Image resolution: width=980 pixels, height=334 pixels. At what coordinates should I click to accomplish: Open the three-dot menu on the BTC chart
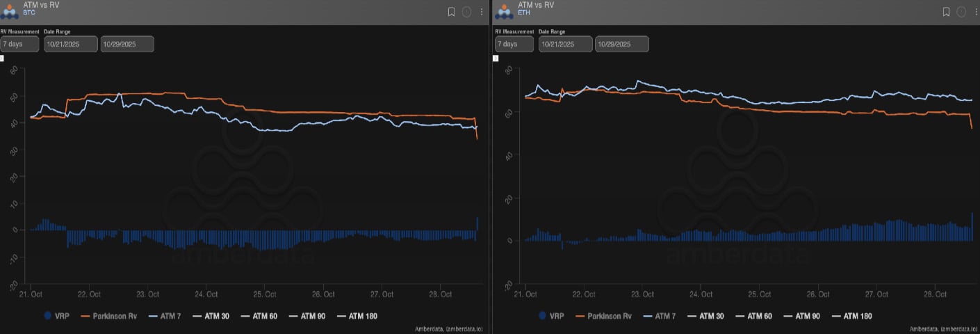point(482,12)
